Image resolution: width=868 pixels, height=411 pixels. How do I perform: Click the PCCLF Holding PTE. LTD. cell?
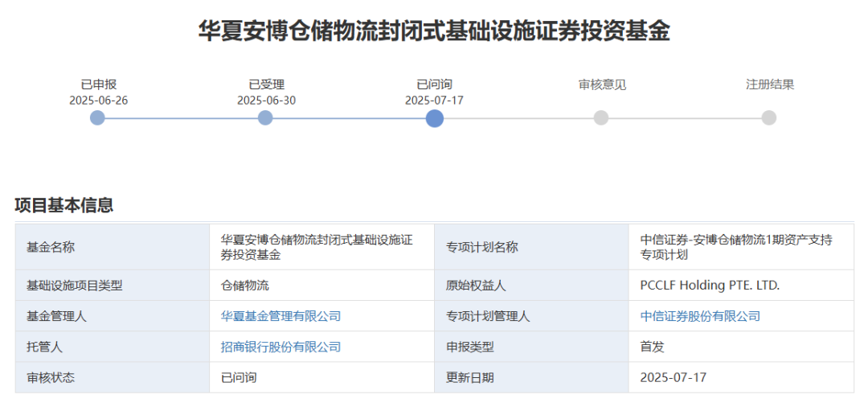coord(710,285)
